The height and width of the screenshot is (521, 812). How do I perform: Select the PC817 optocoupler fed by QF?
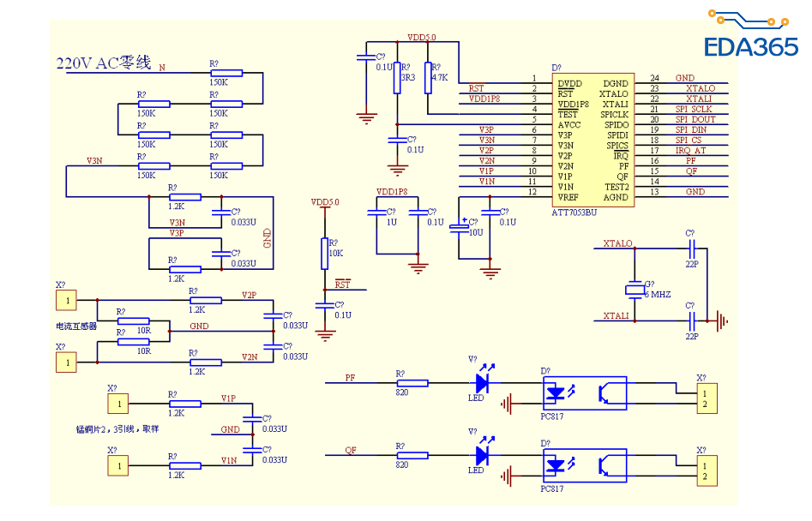(x=585, y=465)
